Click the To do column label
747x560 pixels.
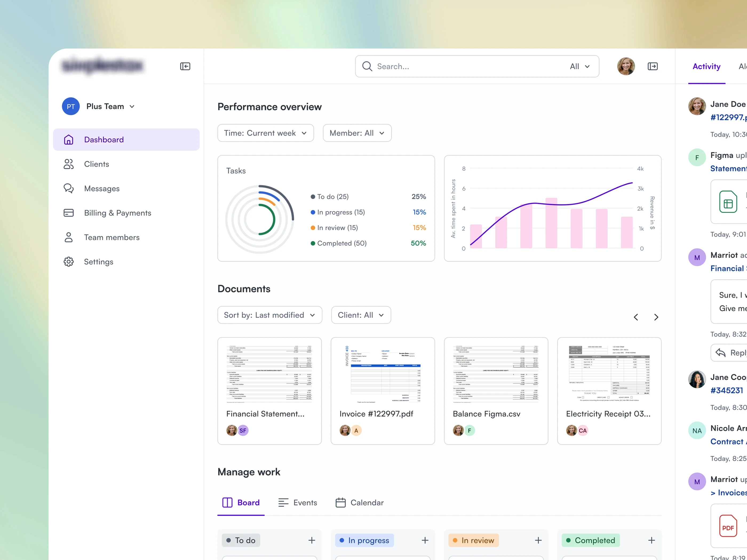click(241, 541)
